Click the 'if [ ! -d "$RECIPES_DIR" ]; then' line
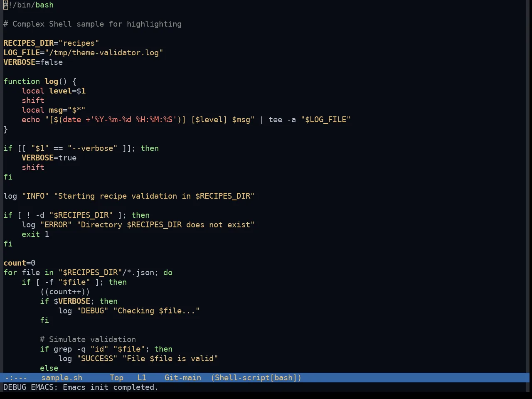 point(76,215)
